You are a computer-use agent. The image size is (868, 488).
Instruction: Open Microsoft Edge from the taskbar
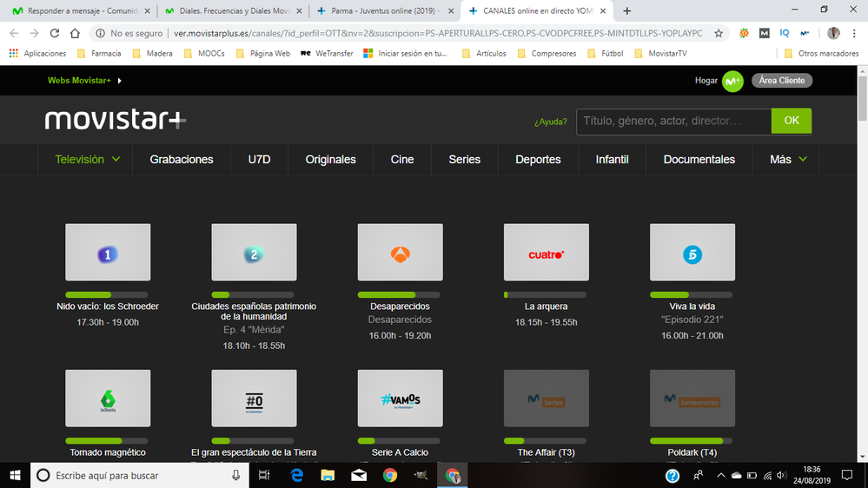[x=296, y=476]
